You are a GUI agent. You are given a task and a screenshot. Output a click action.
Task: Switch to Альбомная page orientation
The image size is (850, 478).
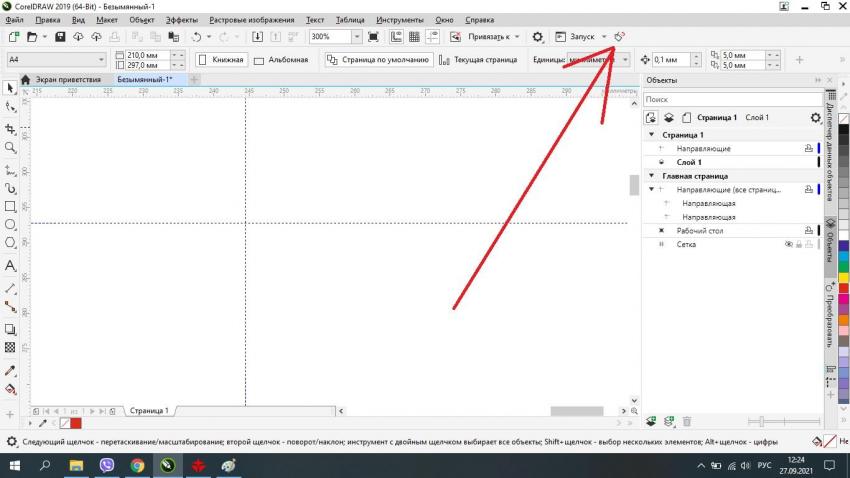coord(281,60)
